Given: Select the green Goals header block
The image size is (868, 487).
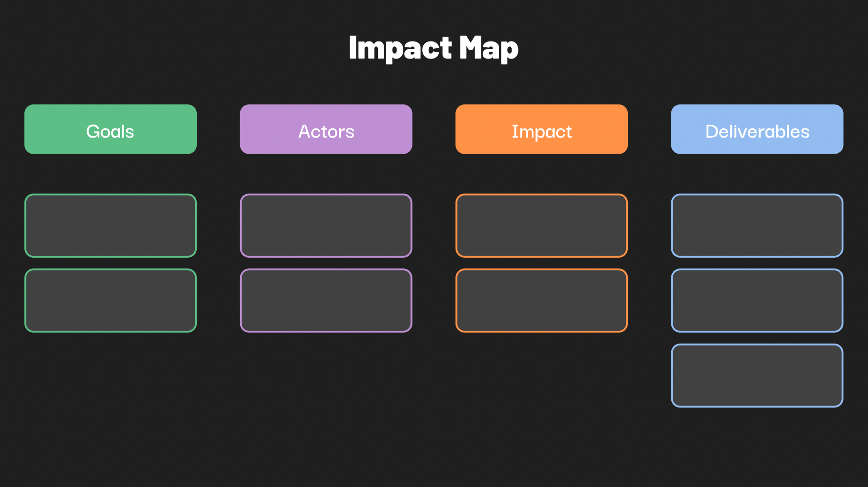Looking at the screenshot, I should pos(110,129).
